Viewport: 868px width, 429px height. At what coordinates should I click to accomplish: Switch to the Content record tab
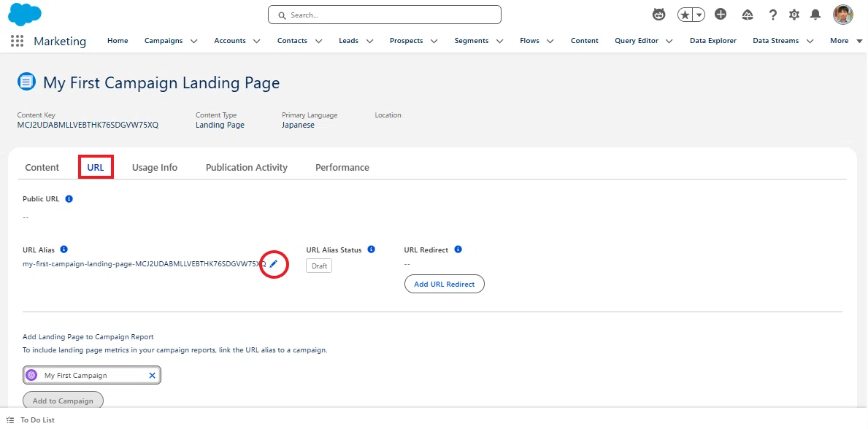(x=42, y=167)
